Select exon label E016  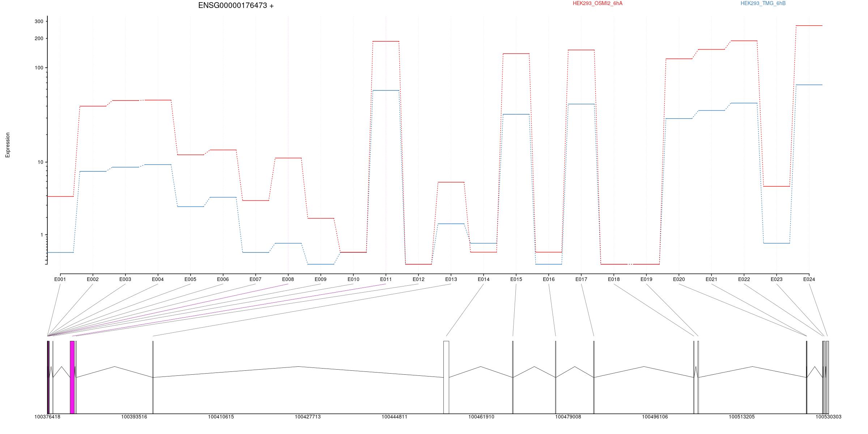(549, 279)
